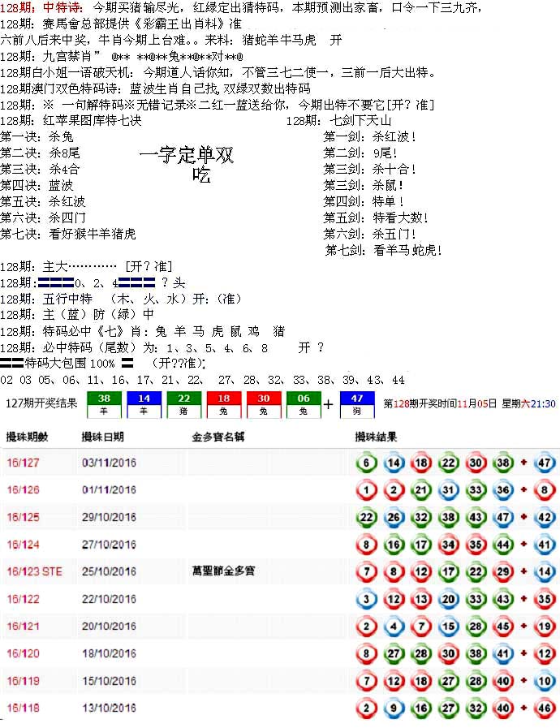Click the red 18 result box
The image size is (560, 728).
[224, 404]
